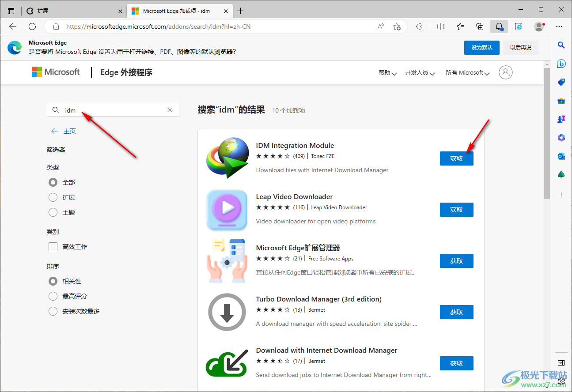Open the user profile avatar
This screenshot has height=392, width=572.
[x=539, y=26]
